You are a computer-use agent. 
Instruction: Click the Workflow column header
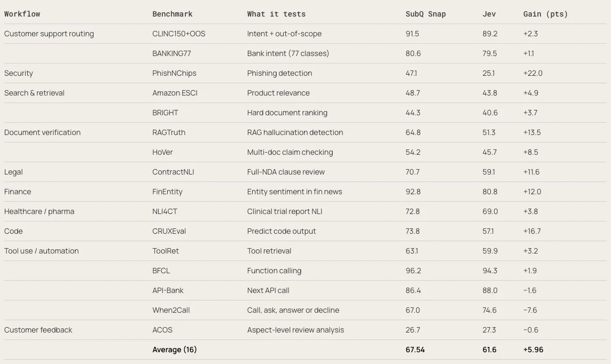pos(22,14)
